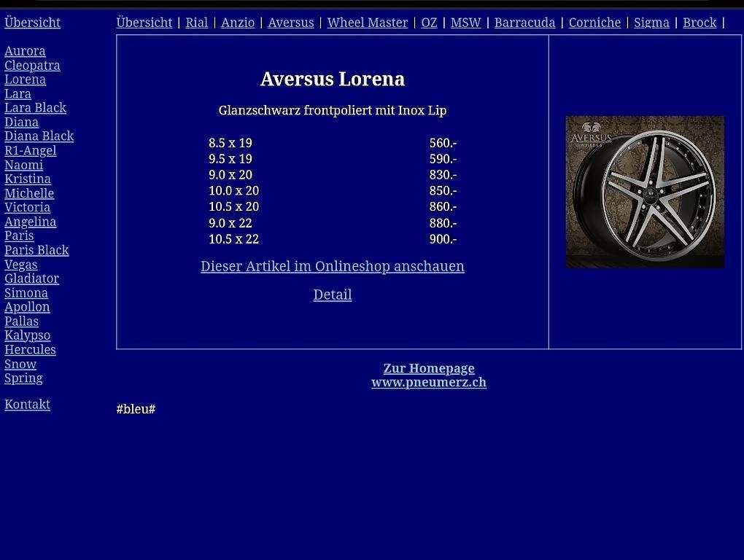Viewport: 744px width, 560px height.
Task: Switch to the Barracuda brand
Action: tap(524, 23)
